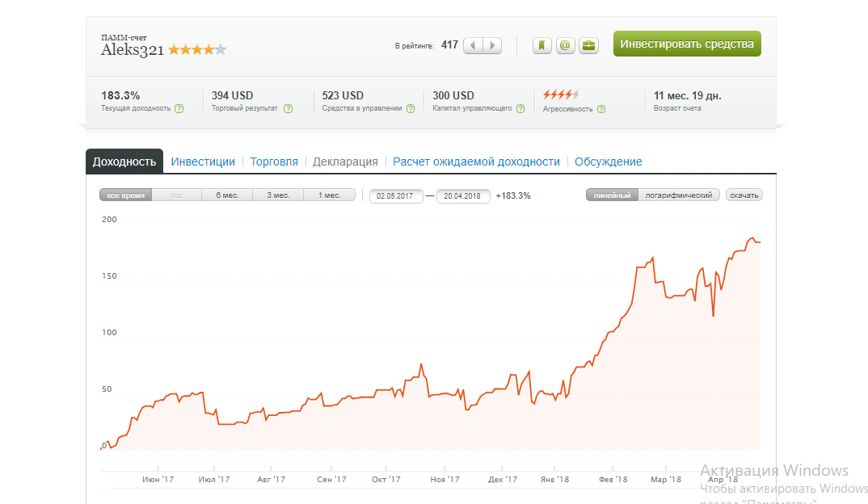This screenshot has width=868, height=504.
Task: Click the Янв '18 axis label
Action: click(554, 479)
